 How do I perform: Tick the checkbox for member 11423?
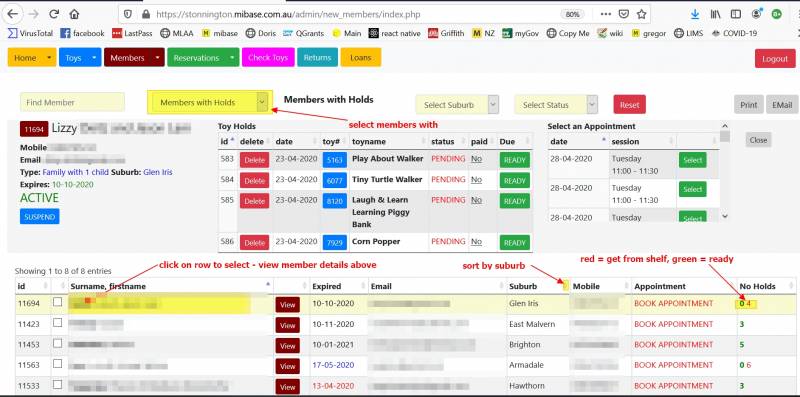[58, 322]
